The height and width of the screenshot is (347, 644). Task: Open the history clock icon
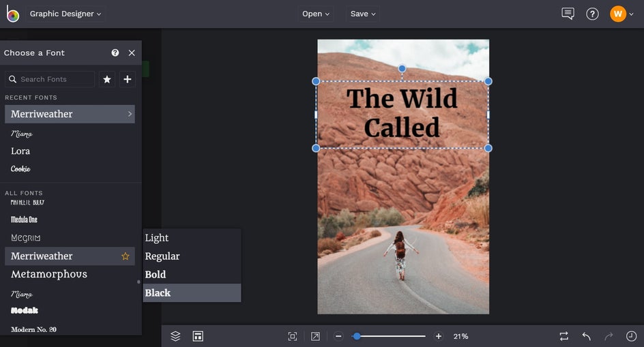631,336
